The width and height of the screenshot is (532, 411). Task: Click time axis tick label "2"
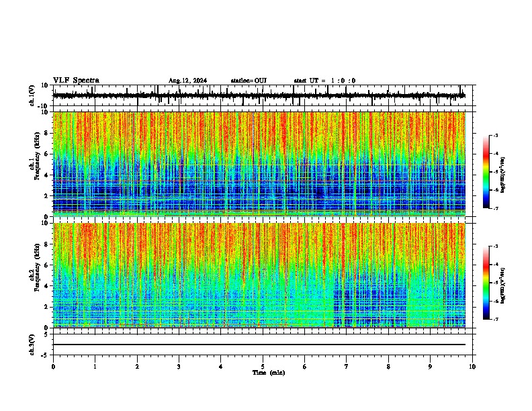coord(137,367)
